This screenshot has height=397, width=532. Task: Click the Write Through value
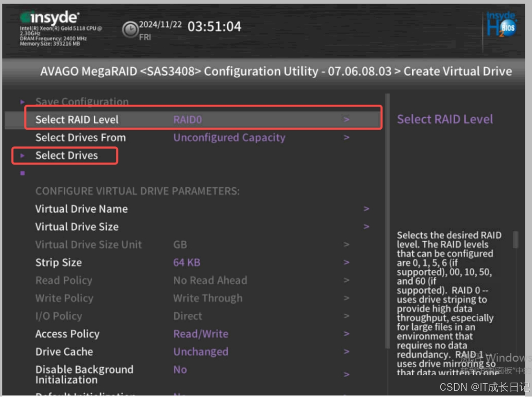tap(208, 298)
